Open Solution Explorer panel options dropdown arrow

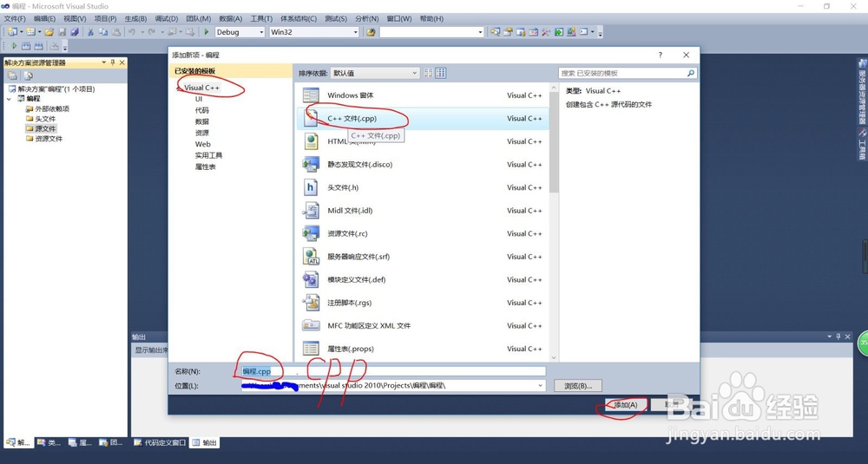click(x=103, y=62)
